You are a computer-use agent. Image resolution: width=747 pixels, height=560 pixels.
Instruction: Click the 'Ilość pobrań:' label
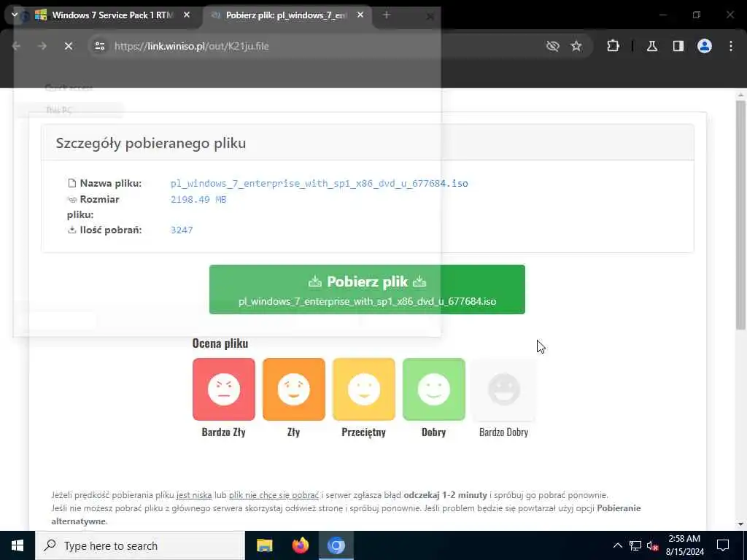click(111, 230)
